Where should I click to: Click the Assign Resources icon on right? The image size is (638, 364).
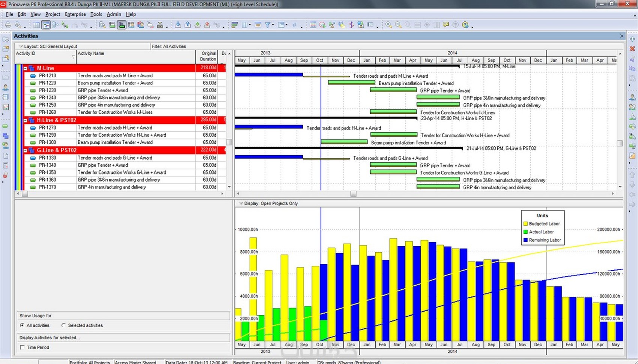click(x=632, y=97)
